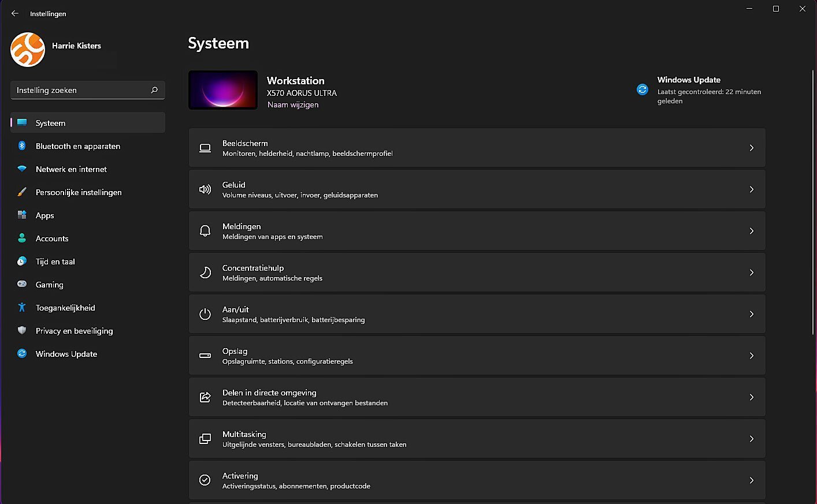The width and height of the screenshot is (817, 504).
Task: Open the Geluid settings title
Action: tap(234, 185)
